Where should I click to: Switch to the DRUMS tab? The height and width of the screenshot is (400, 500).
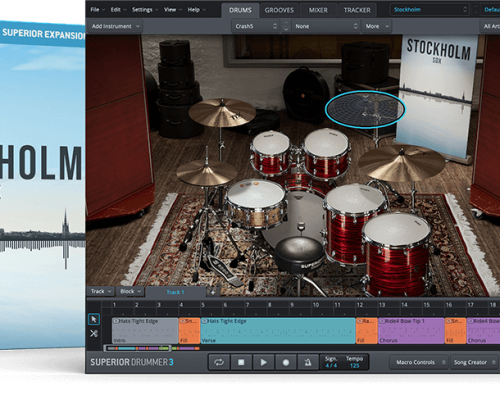point(240,10)
